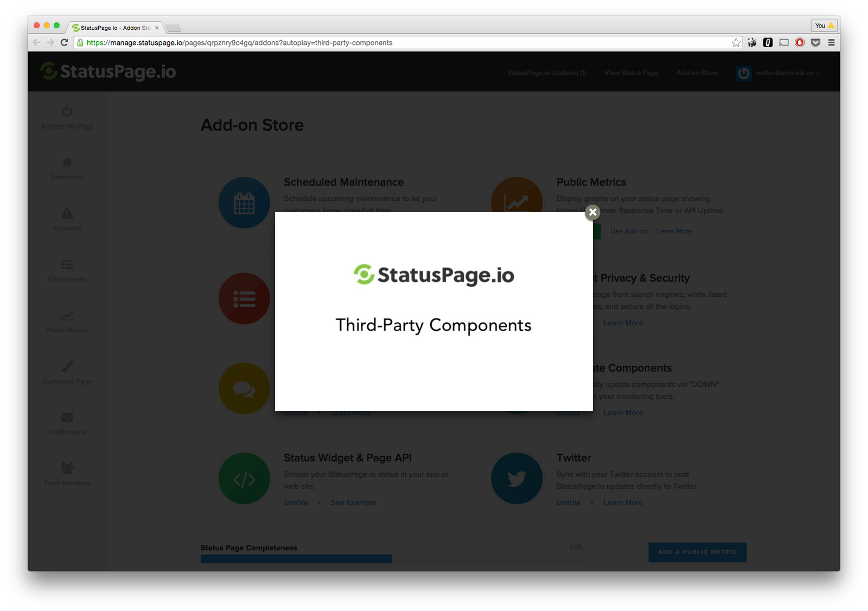Viewport: 868px width, 611px height.
Task: Click the Twitter add-on heading
Action: pyautogui.click(x=574, y=458)
